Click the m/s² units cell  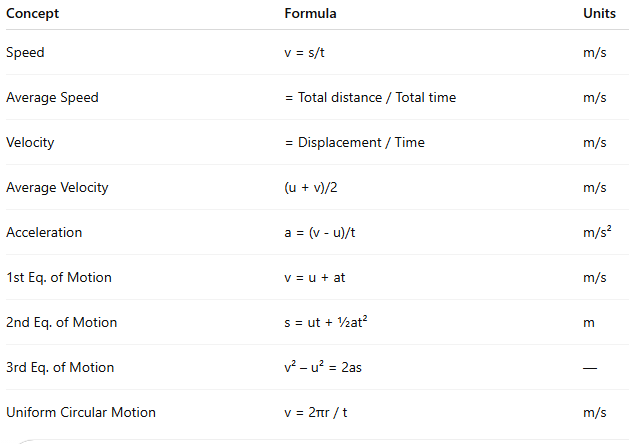point(596,232)
